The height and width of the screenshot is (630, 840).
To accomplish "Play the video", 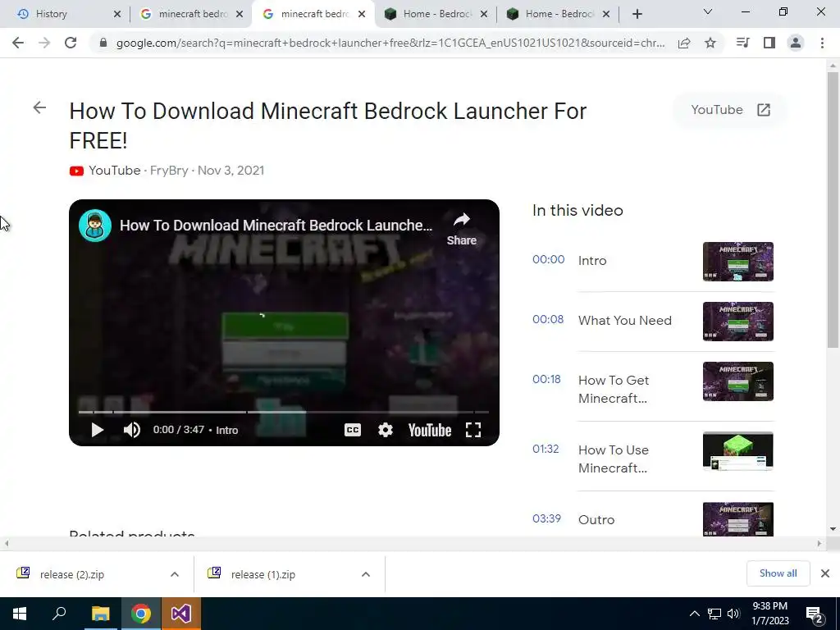I will click(97, 430).
